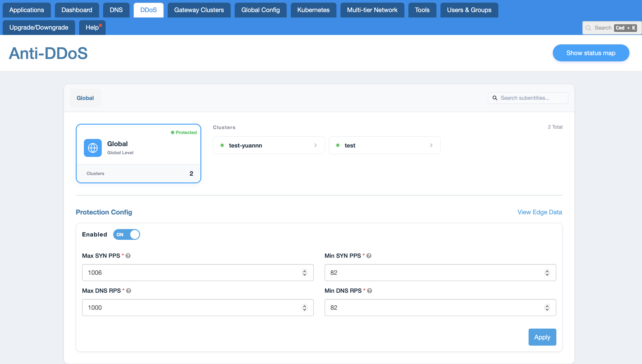Click the magnifier icon in Search subentities
642x364 pixels.
(x=495, y=98)
